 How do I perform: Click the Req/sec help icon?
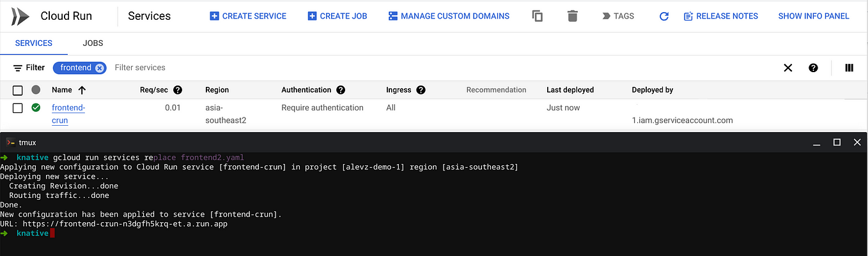click(178, 90)
